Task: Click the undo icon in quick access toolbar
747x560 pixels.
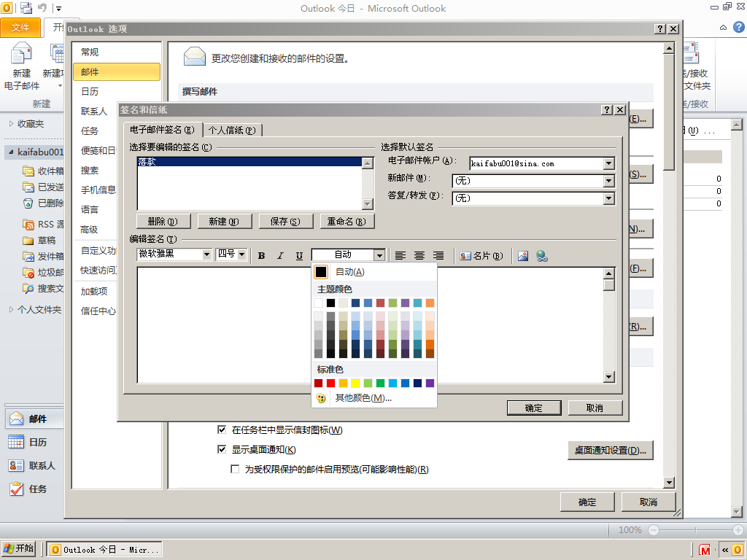Action: click(42, 7)
